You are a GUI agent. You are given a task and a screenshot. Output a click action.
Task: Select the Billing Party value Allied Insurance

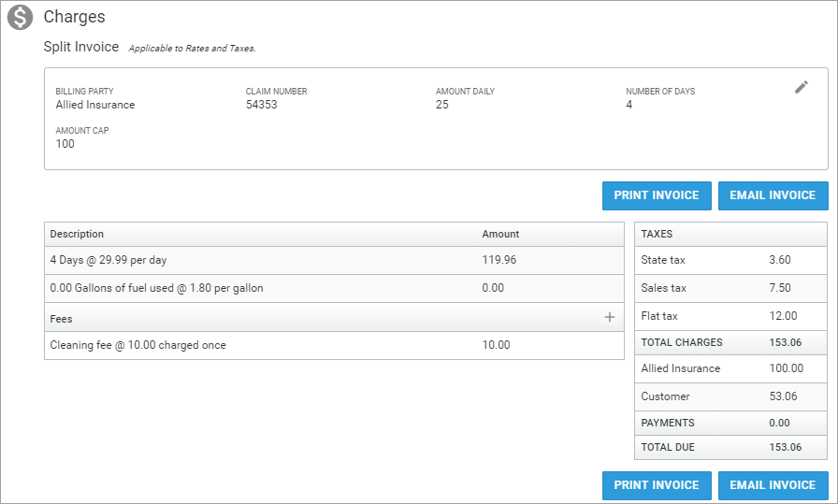[x=95, y=105]
